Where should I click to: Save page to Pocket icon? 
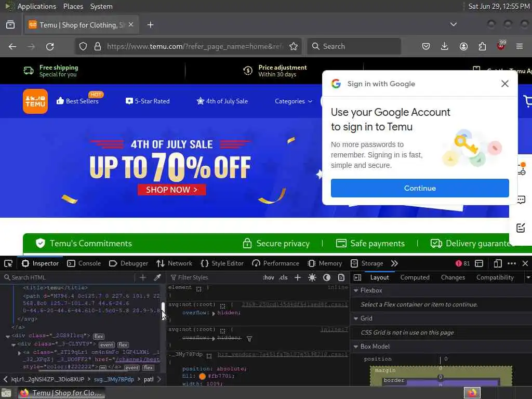[x=426, y=46]
